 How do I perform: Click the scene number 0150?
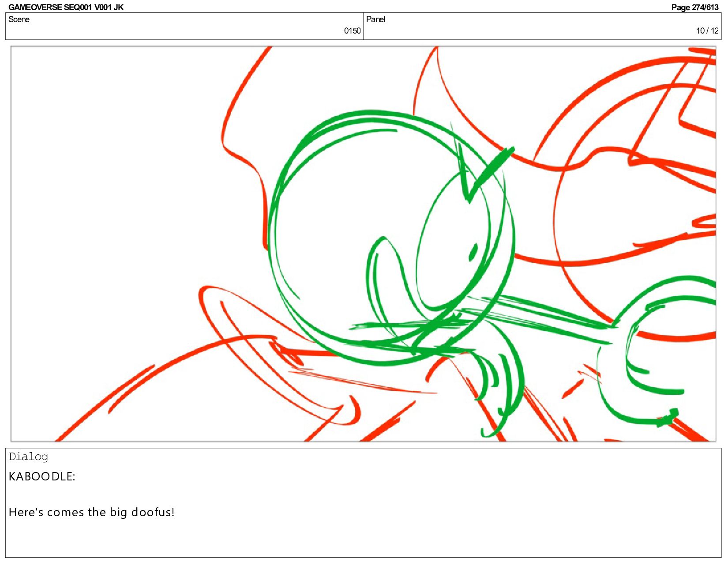point(352,30)
